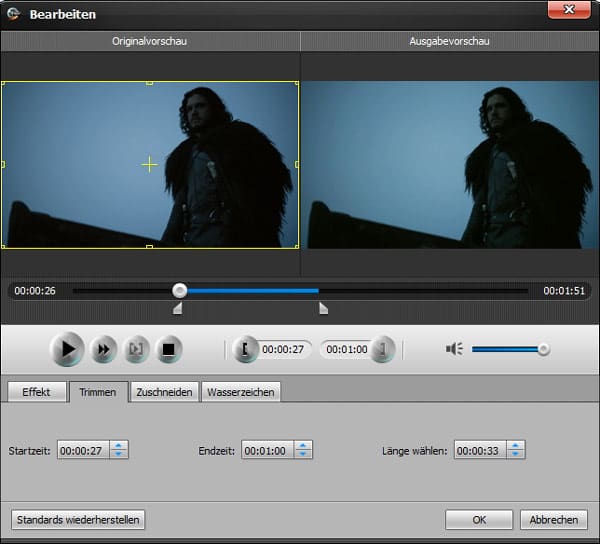Click the blue selected range on the timeline
The image size is (600, 544).
253,291
